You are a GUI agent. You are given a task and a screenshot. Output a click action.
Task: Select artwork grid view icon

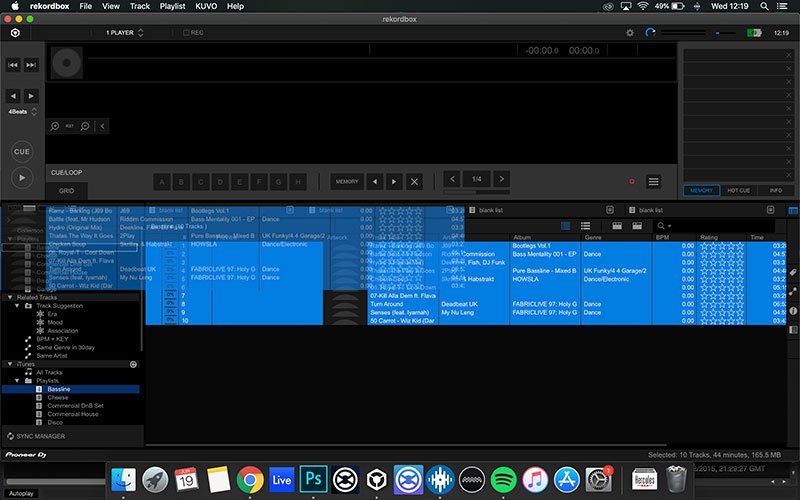point(565,226)
